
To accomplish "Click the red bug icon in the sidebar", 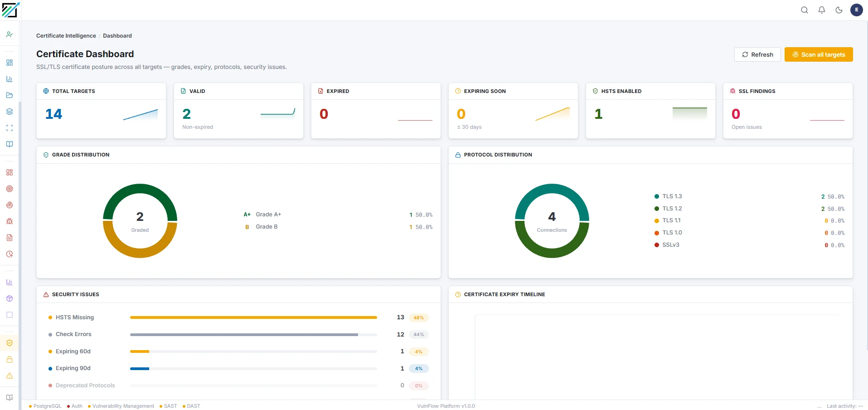I will click(10, 221).
